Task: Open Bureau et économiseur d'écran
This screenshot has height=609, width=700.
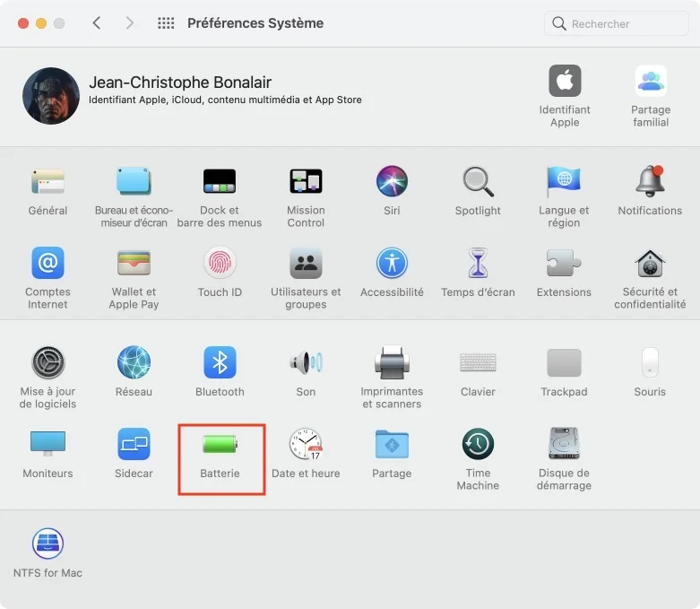Action: pos(134,181)
